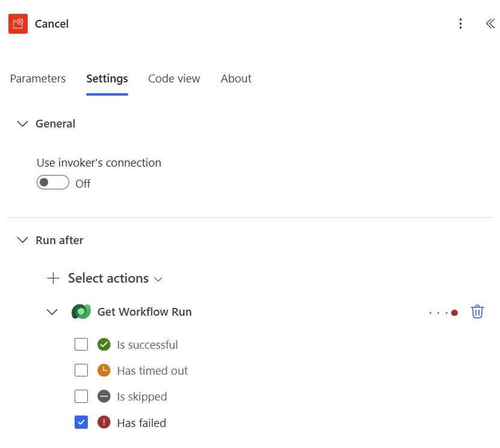Viewport: 500px width, 448px height.
Task: Click the Get Workflow Run Dataverse icon
Action: [x=81, y=311]
